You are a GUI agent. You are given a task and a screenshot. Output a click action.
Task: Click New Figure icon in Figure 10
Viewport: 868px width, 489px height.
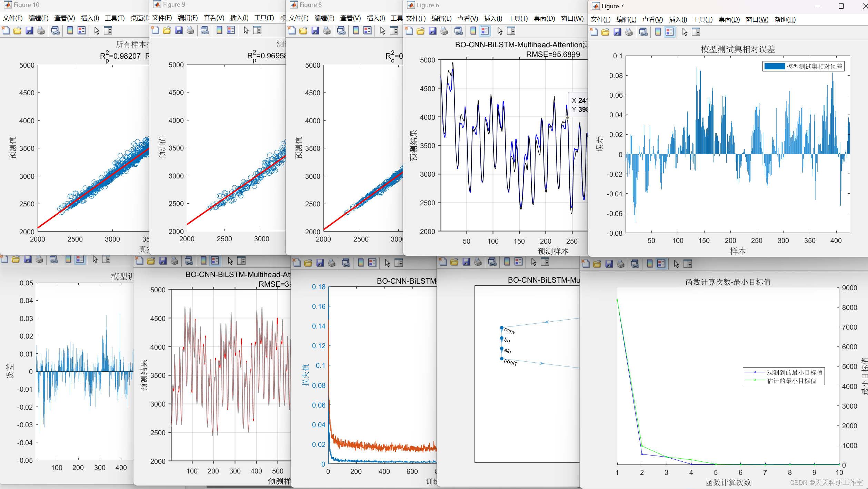pyautogui.click(x=6, y=30)
